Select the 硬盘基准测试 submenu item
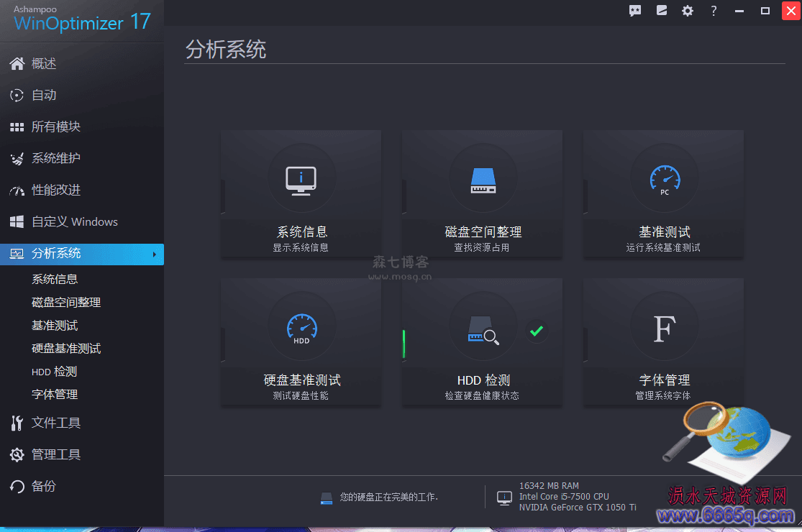The height and width of the screenshot is (532, 802). [66, 348]
